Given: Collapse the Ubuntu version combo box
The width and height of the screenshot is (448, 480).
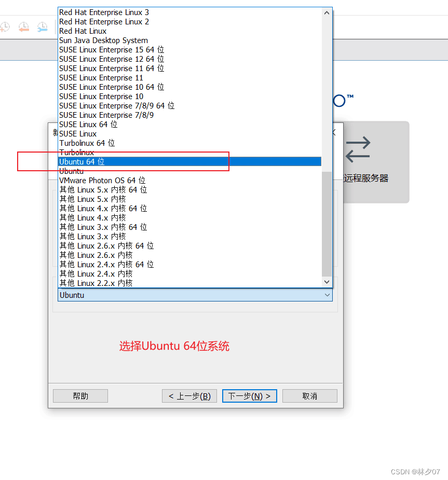Looking at the screenshot, I should (327, 295).
